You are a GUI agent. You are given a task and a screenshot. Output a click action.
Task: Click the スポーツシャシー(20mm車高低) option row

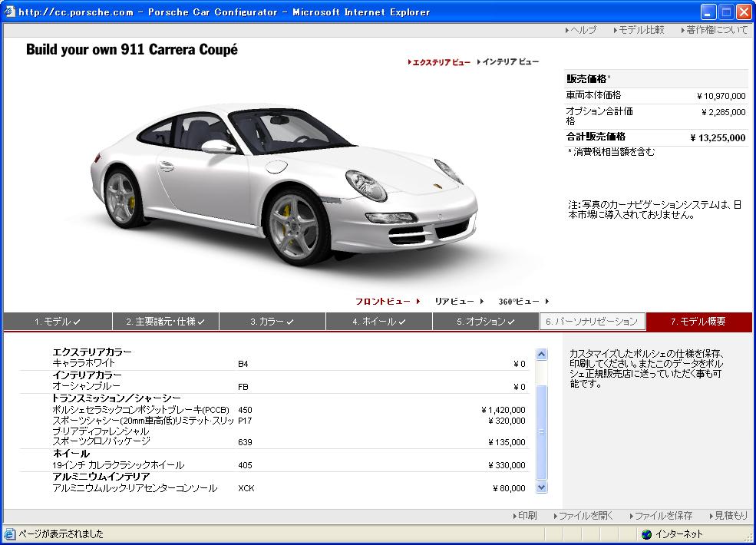[274, 426]
